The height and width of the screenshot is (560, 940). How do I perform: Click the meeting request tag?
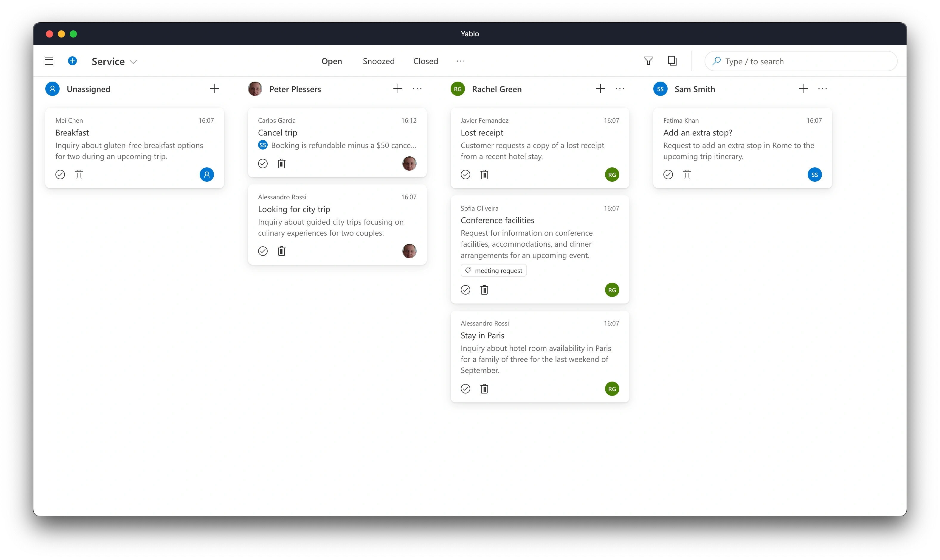pyautogui.click(x=493, y=270)
